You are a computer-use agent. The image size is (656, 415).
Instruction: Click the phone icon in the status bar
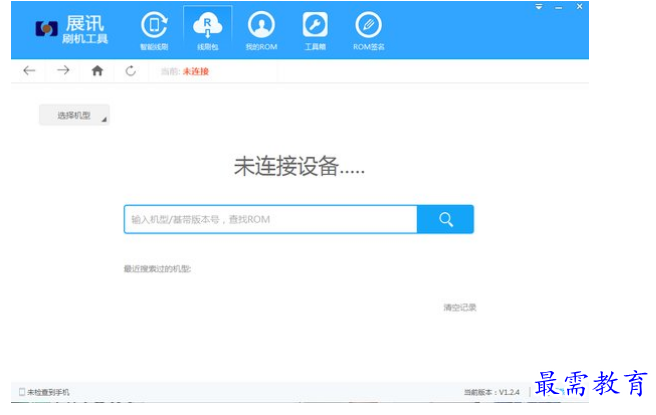(22, 392)
